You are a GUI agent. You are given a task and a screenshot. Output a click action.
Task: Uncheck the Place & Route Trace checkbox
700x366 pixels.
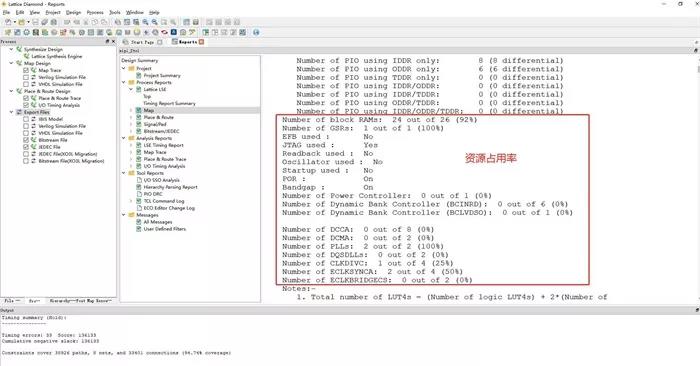click(26, 98)
